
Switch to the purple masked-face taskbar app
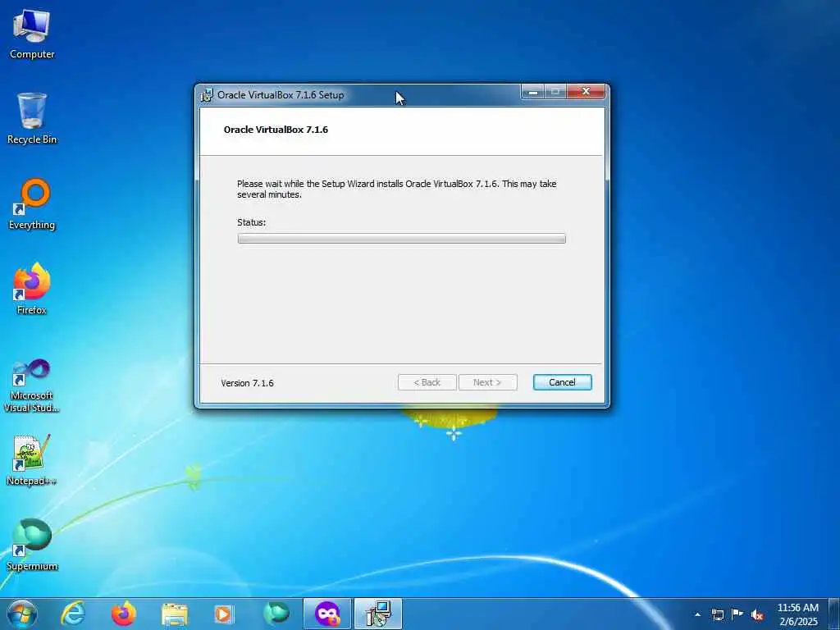click(327, 614)
